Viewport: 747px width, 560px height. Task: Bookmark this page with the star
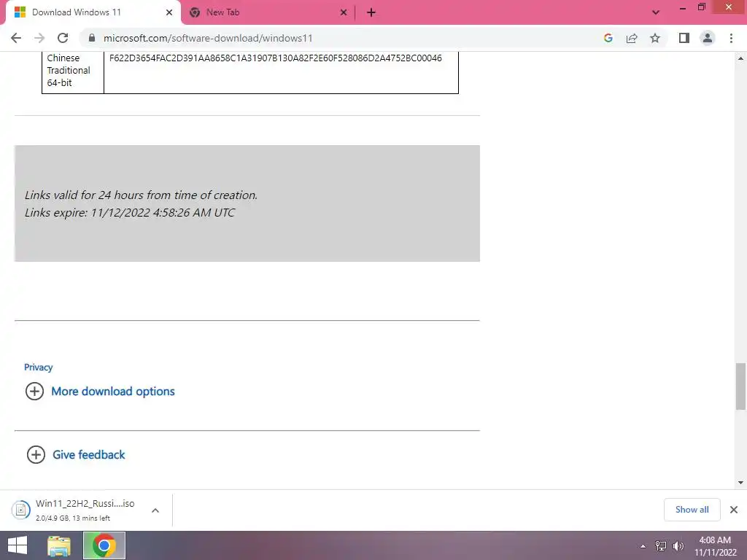tap(655, 38)
